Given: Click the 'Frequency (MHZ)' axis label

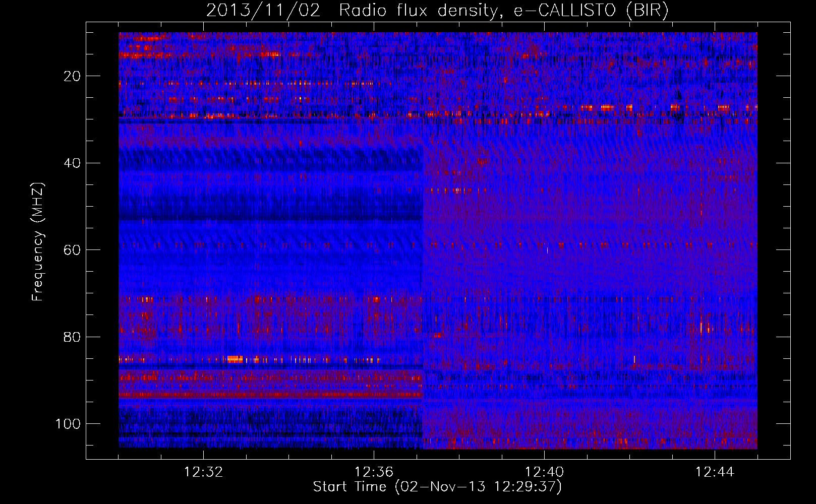Looking at the screenshot, I should coord(38,242).
